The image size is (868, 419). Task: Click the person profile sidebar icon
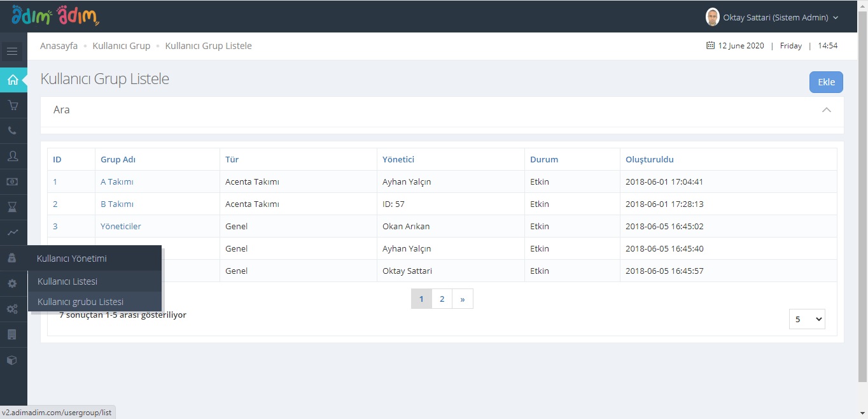tap(13, 156)
